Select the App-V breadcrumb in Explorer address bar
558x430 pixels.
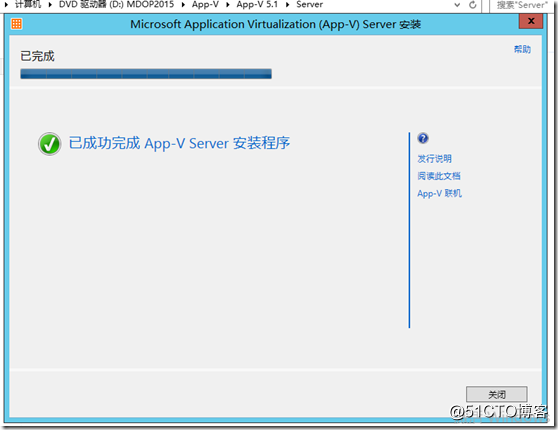(x=205, y=5)
